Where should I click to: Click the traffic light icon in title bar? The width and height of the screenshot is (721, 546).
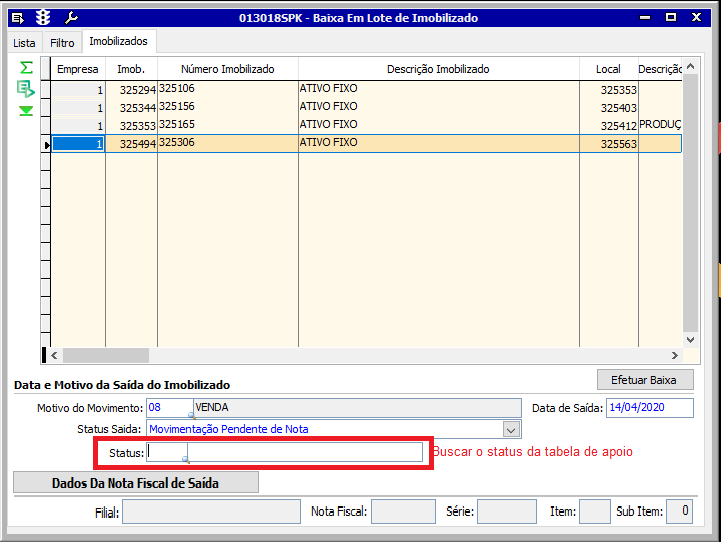tap(42, 17)
